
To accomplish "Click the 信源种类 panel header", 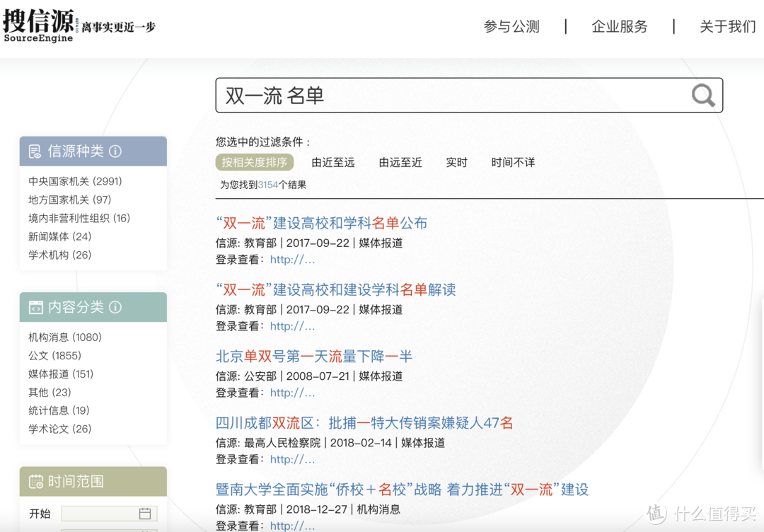I will [93, 151].
